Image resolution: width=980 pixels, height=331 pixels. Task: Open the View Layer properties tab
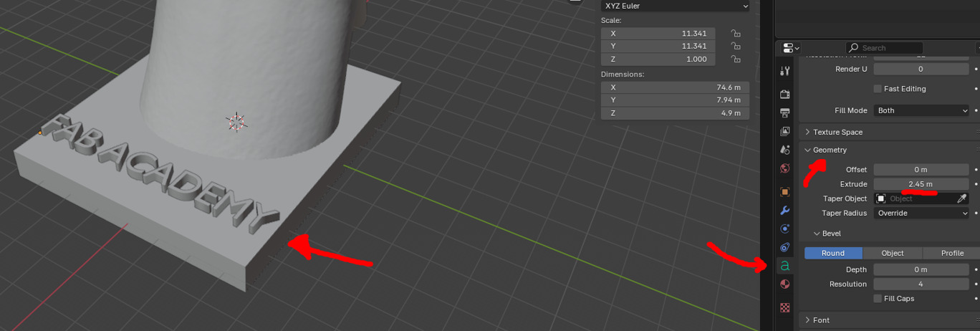[785, 131]
